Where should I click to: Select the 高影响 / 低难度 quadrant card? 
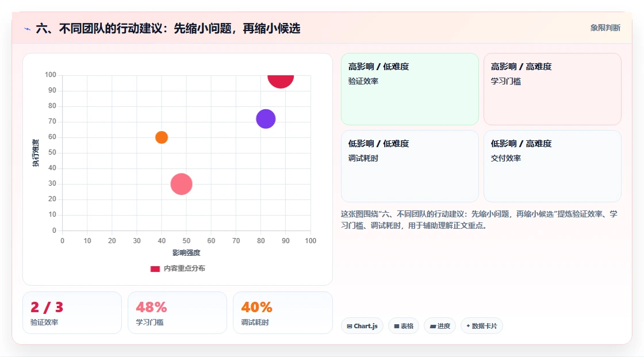pyautogui.click(x=409, y=89)
